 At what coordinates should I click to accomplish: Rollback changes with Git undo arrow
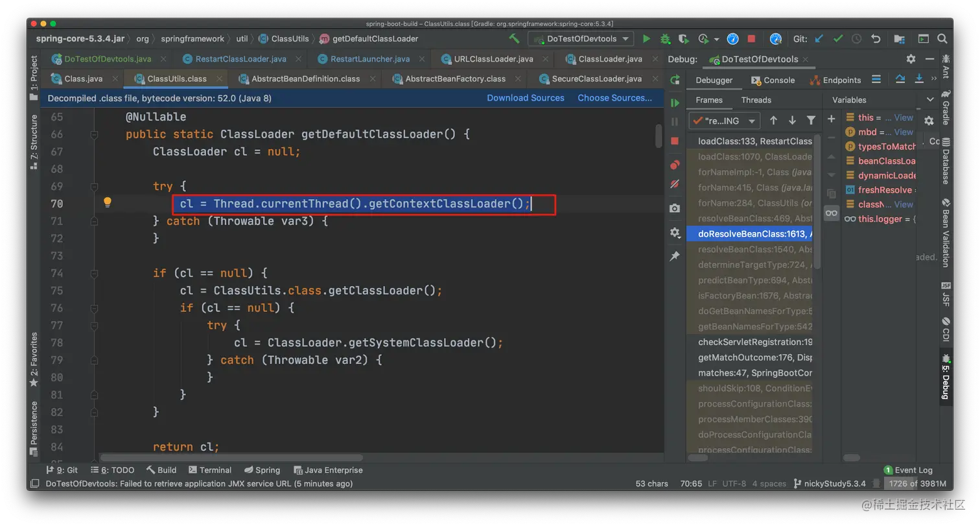click(x=876, y=39)
